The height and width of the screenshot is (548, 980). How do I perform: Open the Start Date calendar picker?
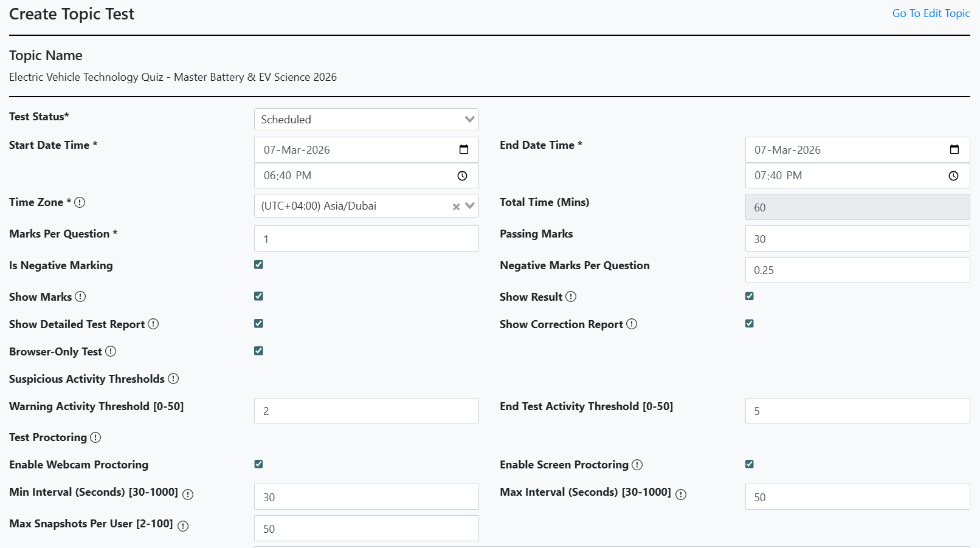click(463, 149)
